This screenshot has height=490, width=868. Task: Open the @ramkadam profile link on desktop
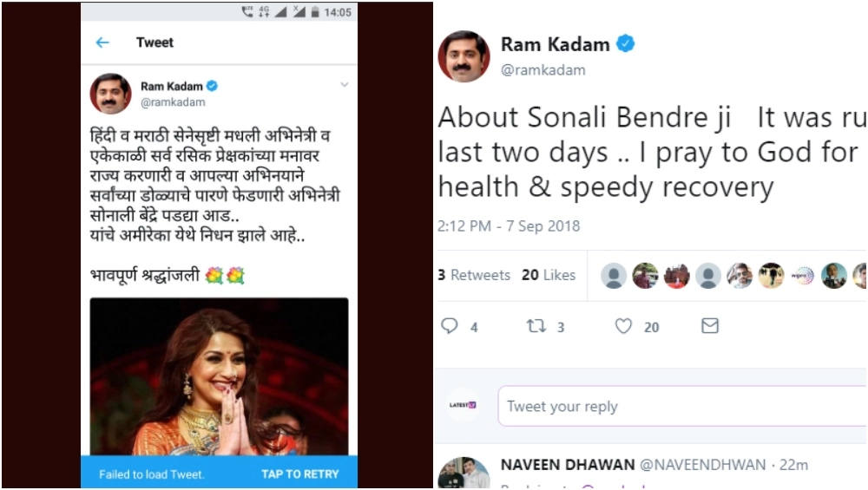[542, 70]
